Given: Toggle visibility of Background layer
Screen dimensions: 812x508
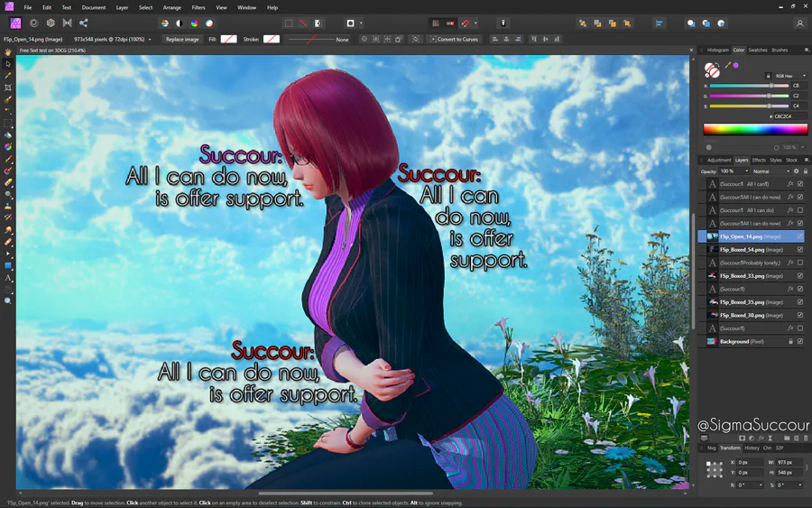Looking at the screenshot, I should pyautogui.click(x=800, y=341).
